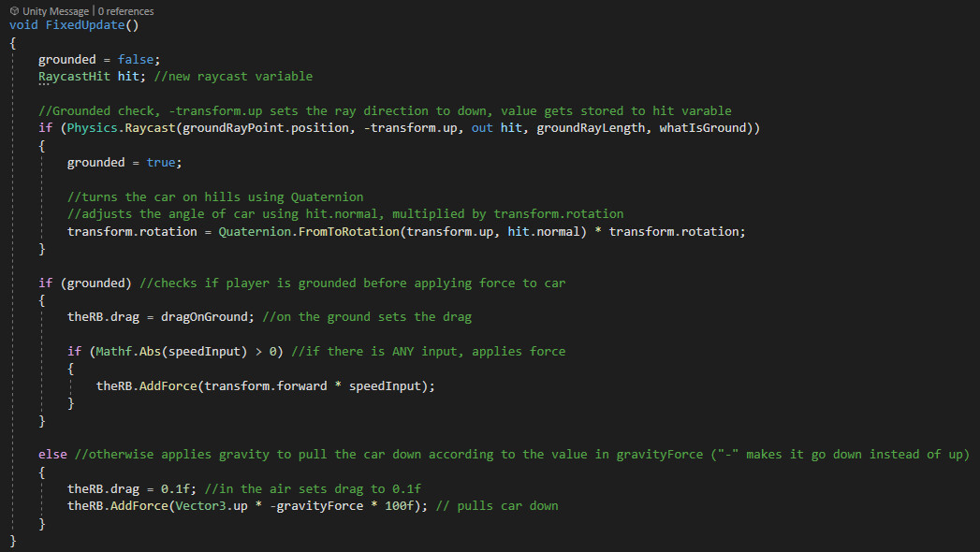Open the Unity Message CodeLens link
The image size is (980, 552).
[55, 11]
